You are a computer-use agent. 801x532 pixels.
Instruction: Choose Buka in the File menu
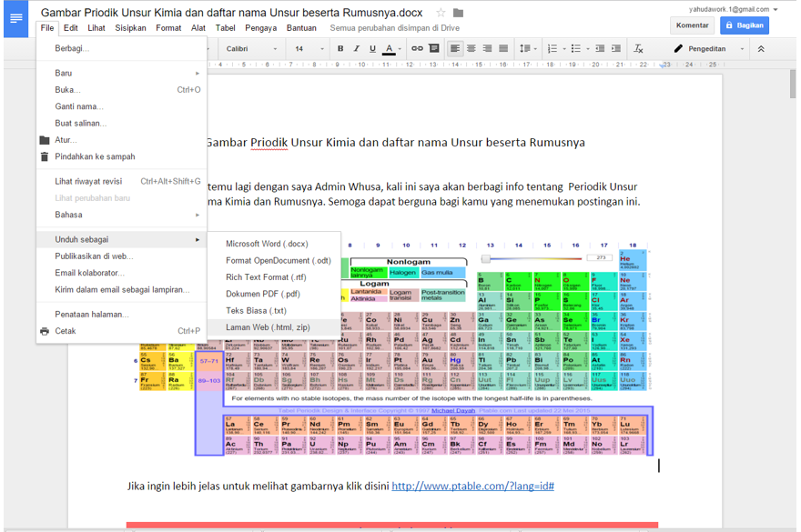(x=122, y=90)
